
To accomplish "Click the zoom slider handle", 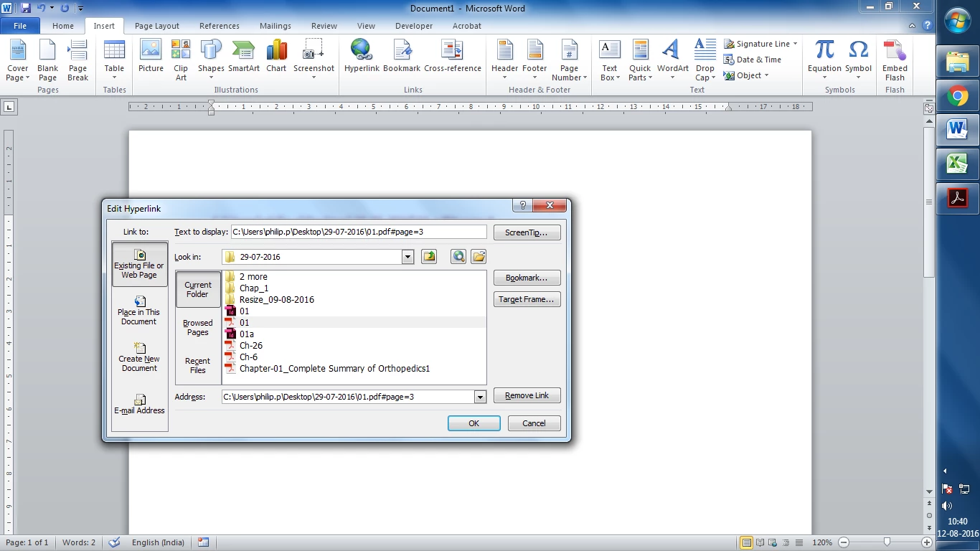I will click(x=887, y=542).
